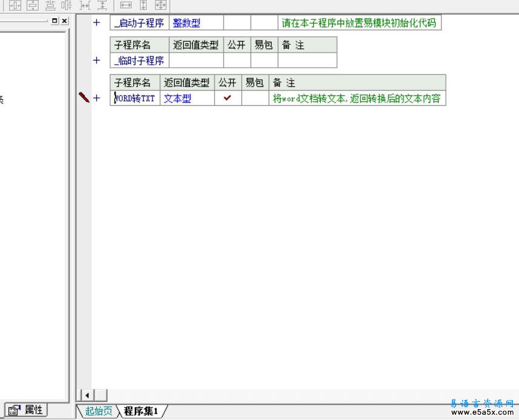The width and height of the screenshot is (519, 420).
Task: Toggle the 公开 cell for _临时子程序
Action: pyautogui.click(x=237, y=60)
